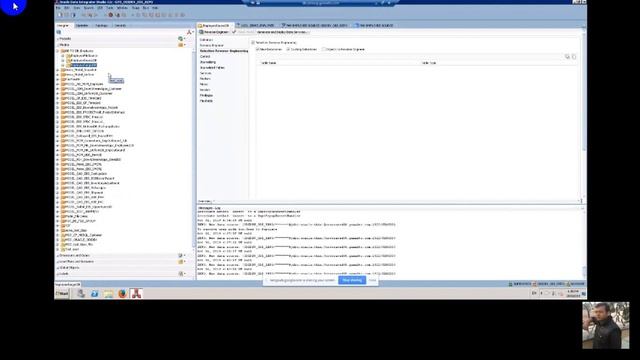
Task: Click Generate and Deploy Data Services
Action: click(x=282, y=32)
